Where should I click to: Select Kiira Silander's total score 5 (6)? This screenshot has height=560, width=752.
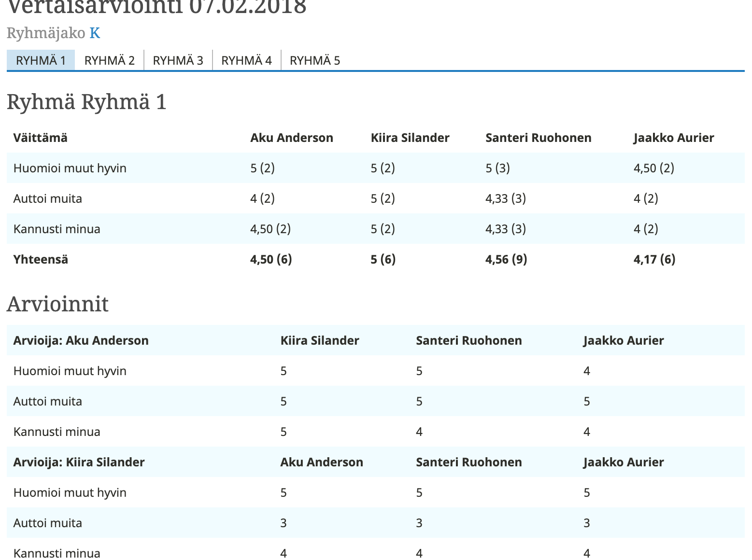(383, 259)
